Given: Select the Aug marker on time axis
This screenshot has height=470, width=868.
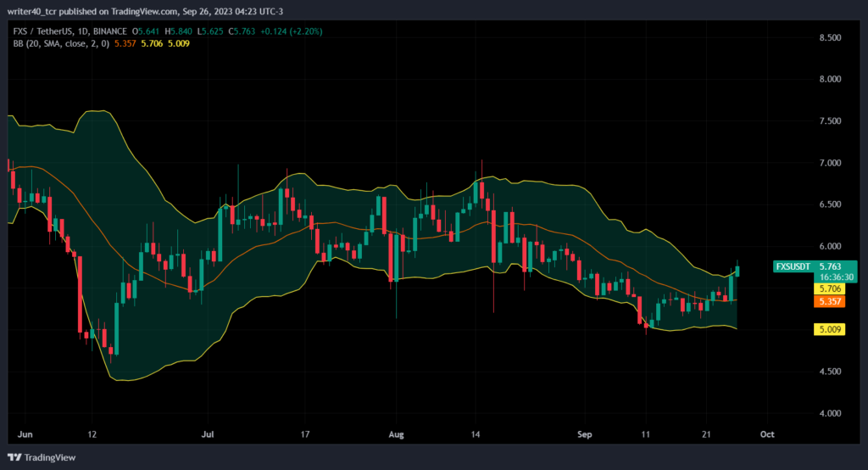Looking at the screenshot, I should pos(397,434).
